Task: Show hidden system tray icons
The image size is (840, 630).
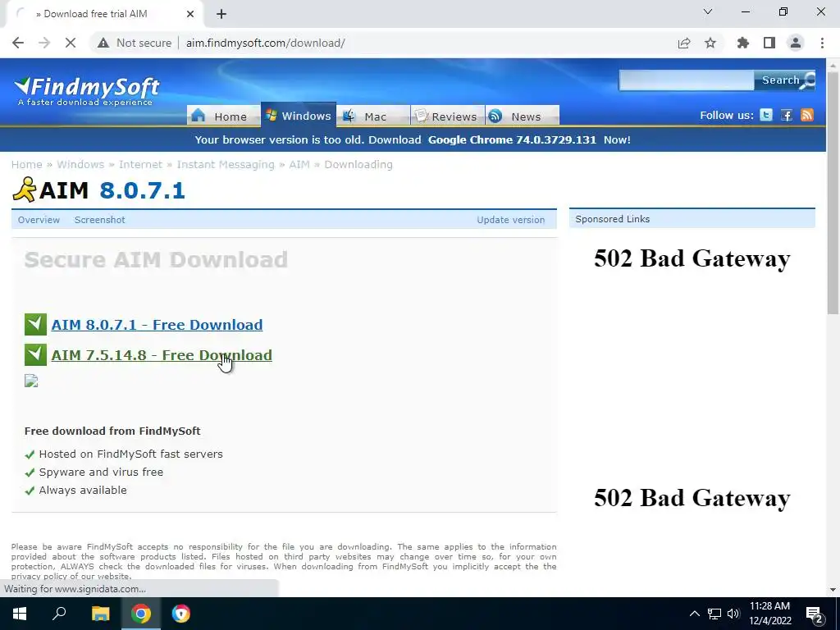Action: point(694,614)
